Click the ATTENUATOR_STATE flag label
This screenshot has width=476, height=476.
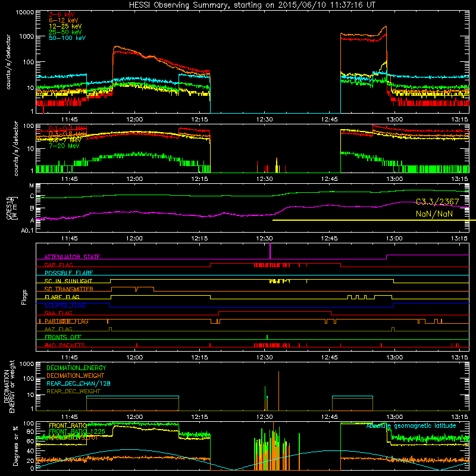click(72, 257)
